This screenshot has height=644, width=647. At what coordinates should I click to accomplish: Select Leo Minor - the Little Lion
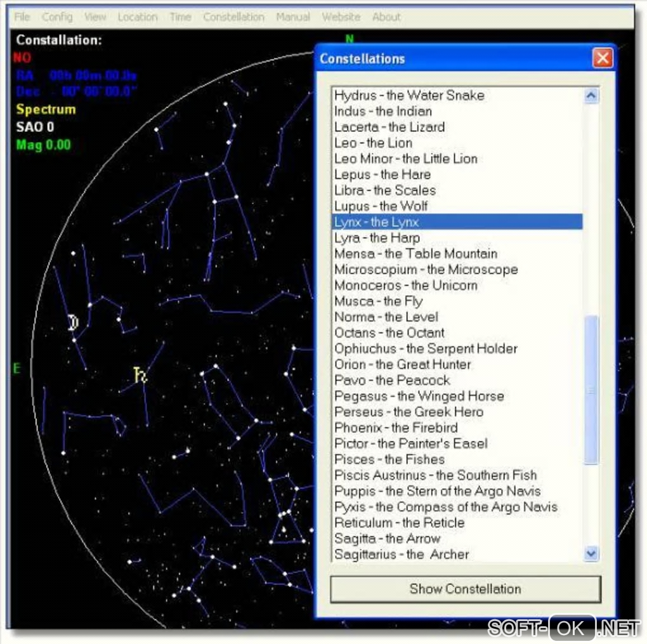click(x=457, y=159)
